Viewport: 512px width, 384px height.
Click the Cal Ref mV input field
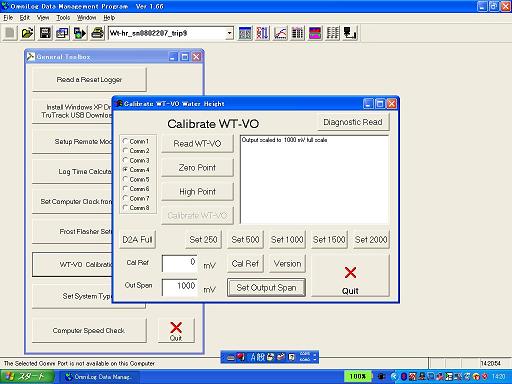point(180,264)
